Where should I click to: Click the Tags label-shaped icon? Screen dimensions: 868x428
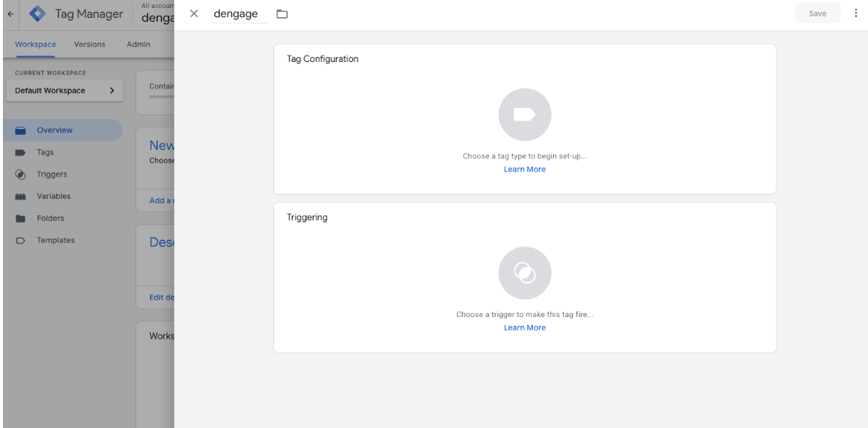click(21, 153)
